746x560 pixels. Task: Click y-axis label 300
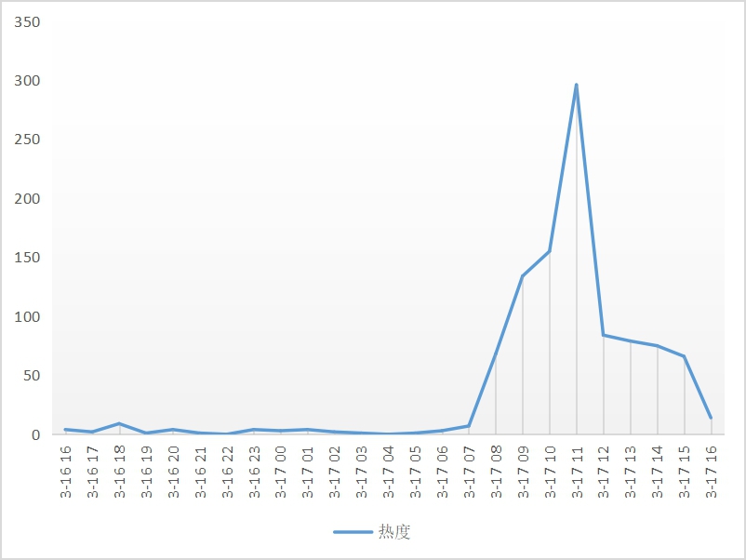click(x=27, y=81)
